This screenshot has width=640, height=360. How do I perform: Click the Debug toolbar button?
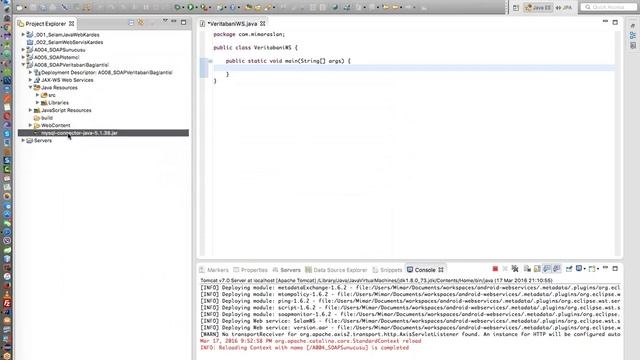[177, 7]
